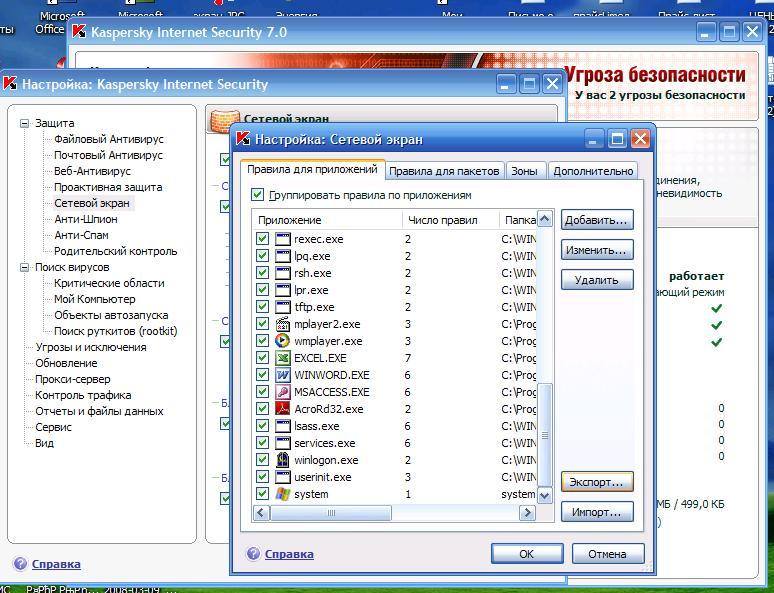Select the system Windows flag icon
Image resolution: width=774 pixels, height=593 pixels.
coord(283,494)
